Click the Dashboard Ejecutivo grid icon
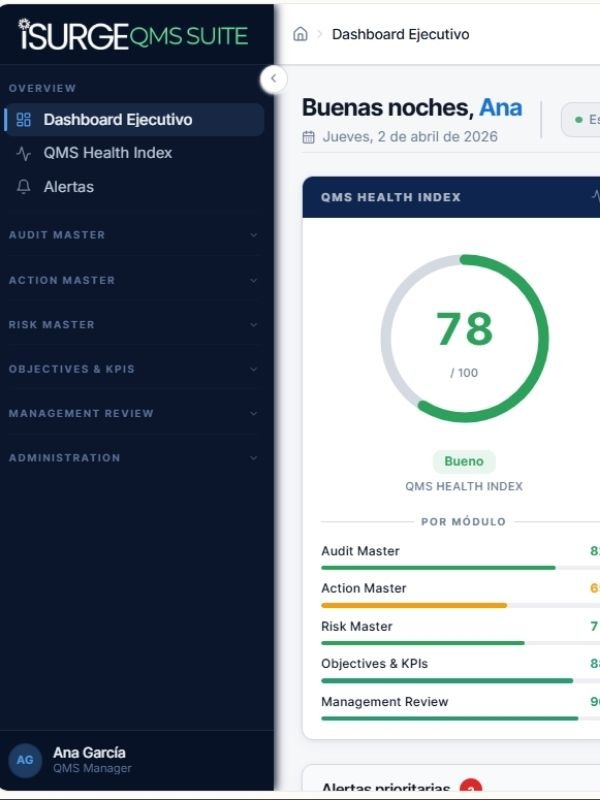This screenshot has height=800, width=600. click(23, 119)
